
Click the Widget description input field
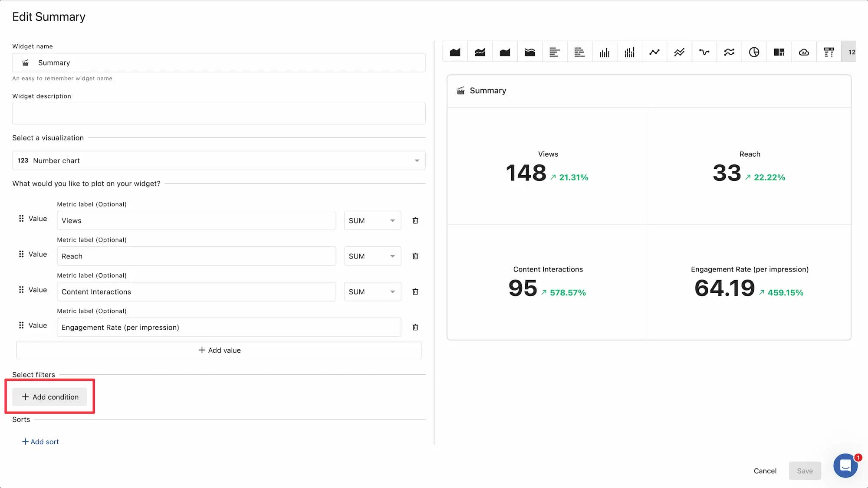(x=219, y=114)
